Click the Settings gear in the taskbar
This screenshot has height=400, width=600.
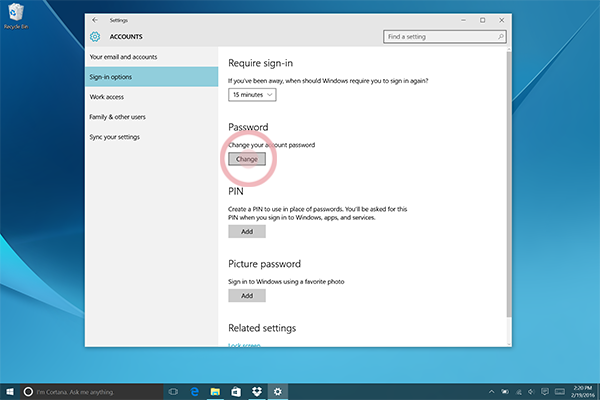point(278,392)
